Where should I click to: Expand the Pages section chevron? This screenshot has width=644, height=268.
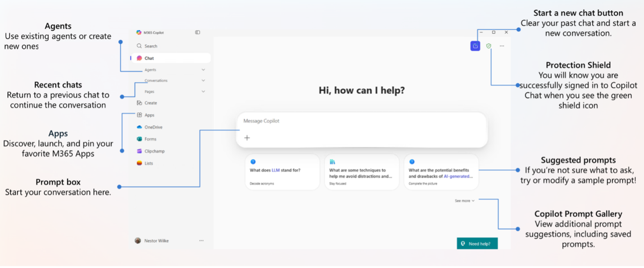point(203,91)
